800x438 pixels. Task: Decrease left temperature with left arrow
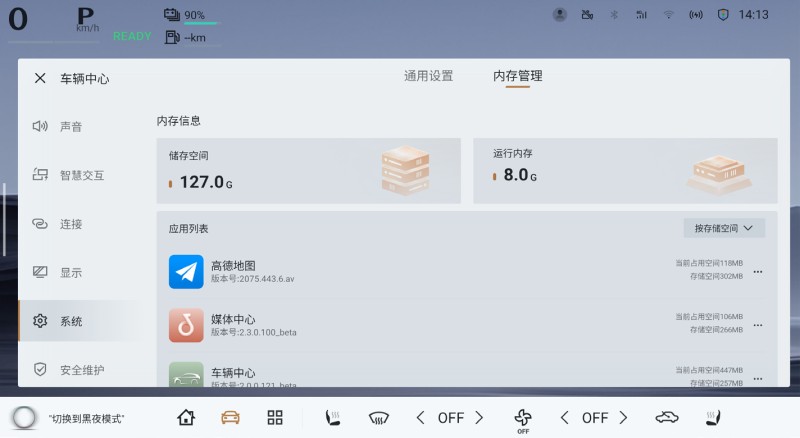420,418
